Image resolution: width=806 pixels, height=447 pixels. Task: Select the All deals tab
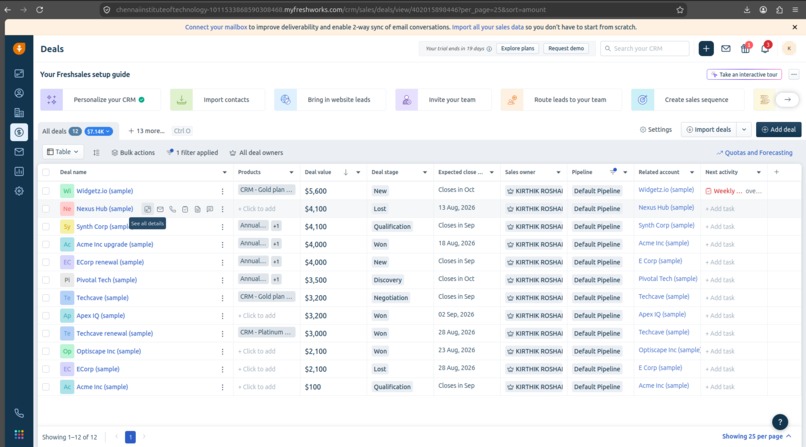pyautogui.click(x=78, y=131)
